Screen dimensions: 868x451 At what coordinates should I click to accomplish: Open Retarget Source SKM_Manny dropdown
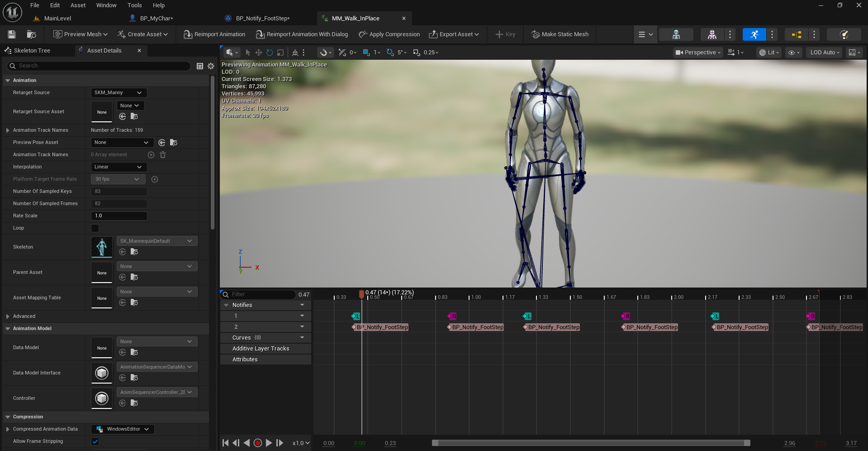point(119,93)
